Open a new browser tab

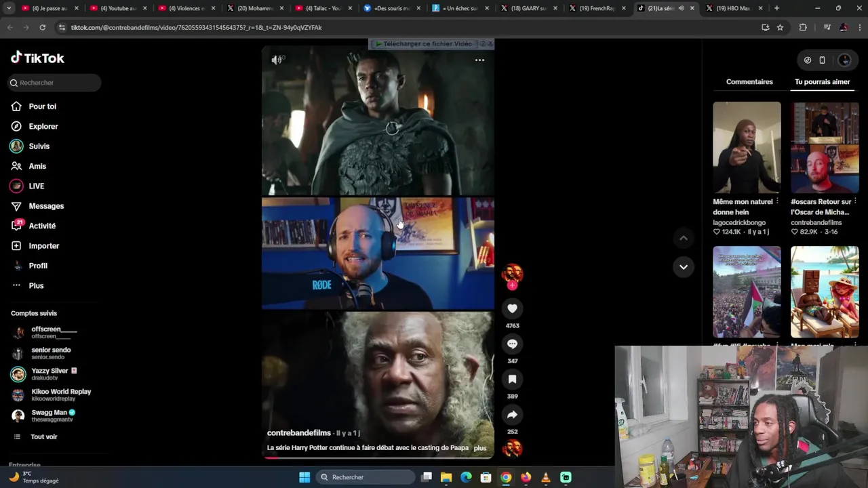pyautogui.click(x=776, y=8)
